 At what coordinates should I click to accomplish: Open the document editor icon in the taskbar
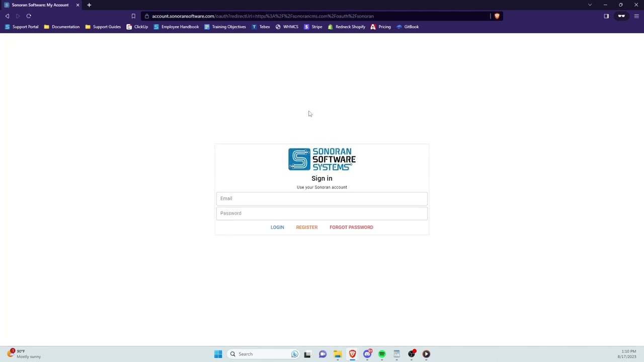click(x=396, y=354)
